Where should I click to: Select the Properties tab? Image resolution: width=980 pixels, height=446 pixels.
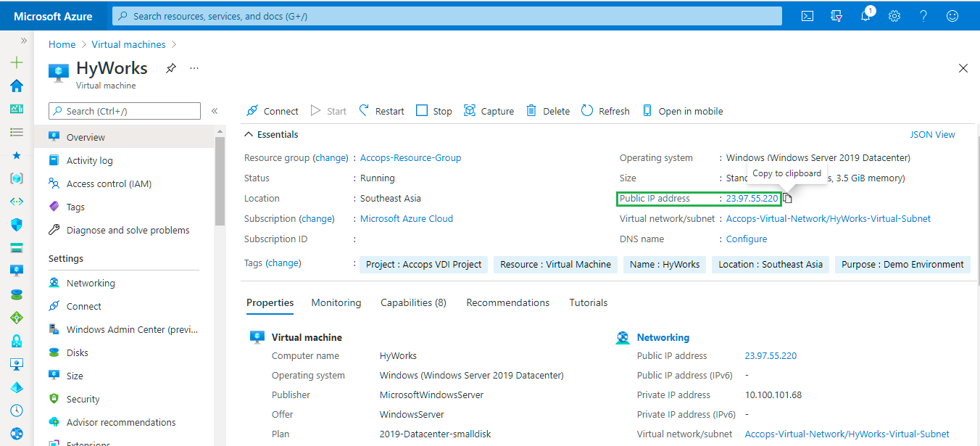click(x=270, y=302)
